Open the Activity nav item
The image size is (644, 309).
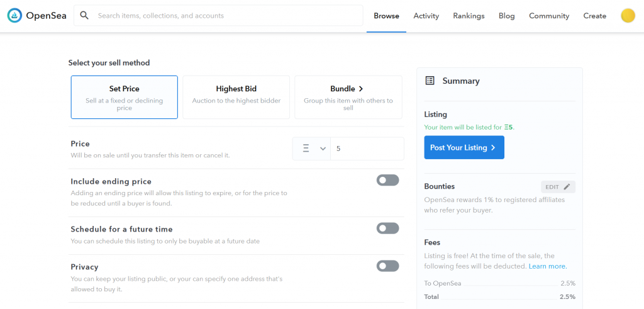(426, 16)
